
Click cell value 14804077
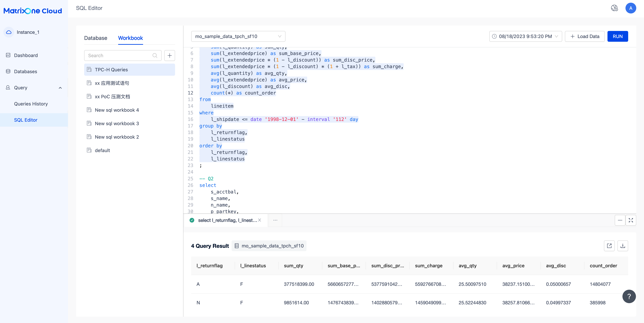tap(600, 284)
